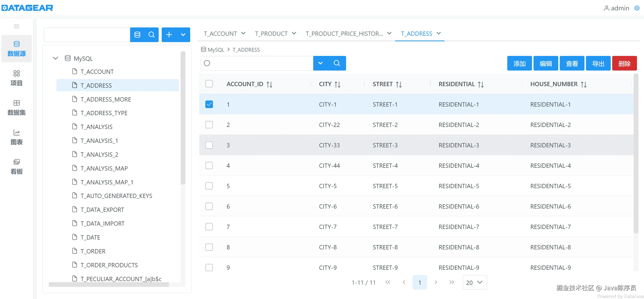Click the data source search magnifier button
The width and height of the screenshot is (644, 299).
(x=151, y=35)
